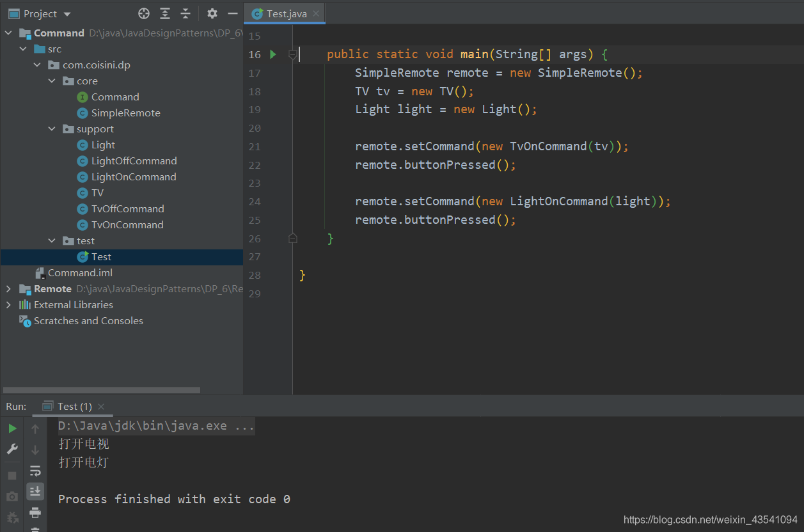Fold main method at line 16
This screenshot has width=804, height=532.
pyautogui.click(x=293, y=54)
